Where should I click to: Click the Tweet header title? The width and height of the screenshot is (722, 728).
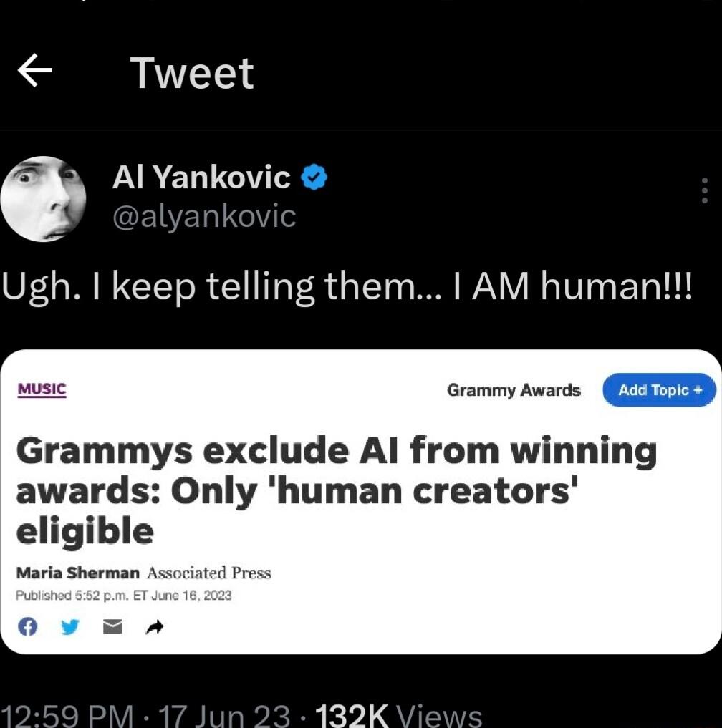click(x=191, y=72)
